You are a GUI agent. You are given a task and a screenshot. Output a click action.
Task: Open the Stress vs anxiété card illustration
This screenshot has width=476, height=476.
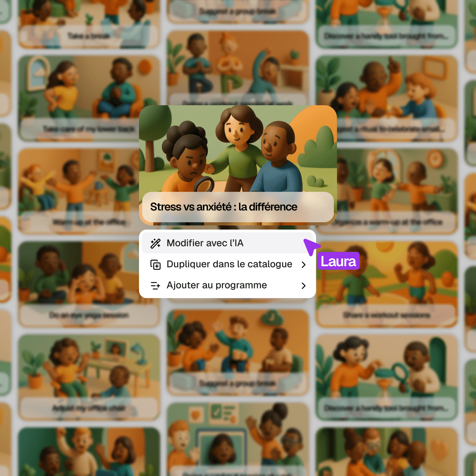pos(238,149)
